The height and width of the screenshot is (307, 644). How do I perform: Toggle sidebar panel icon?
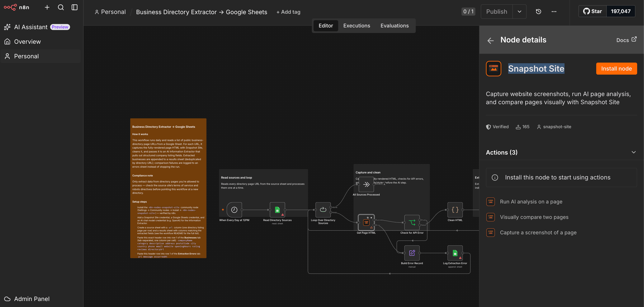click(x=75, y=7)
